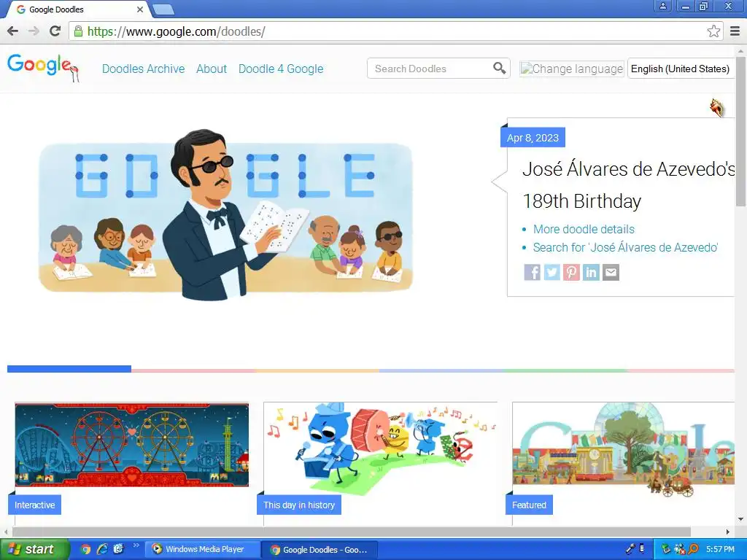Open the Featured fair doodle thumbnail

tap(623, 449)
